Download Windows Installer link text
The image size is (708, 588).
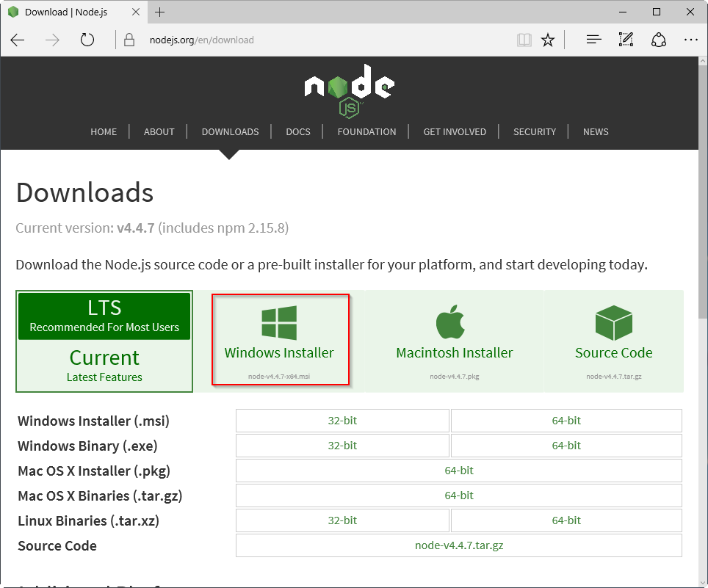279,352
